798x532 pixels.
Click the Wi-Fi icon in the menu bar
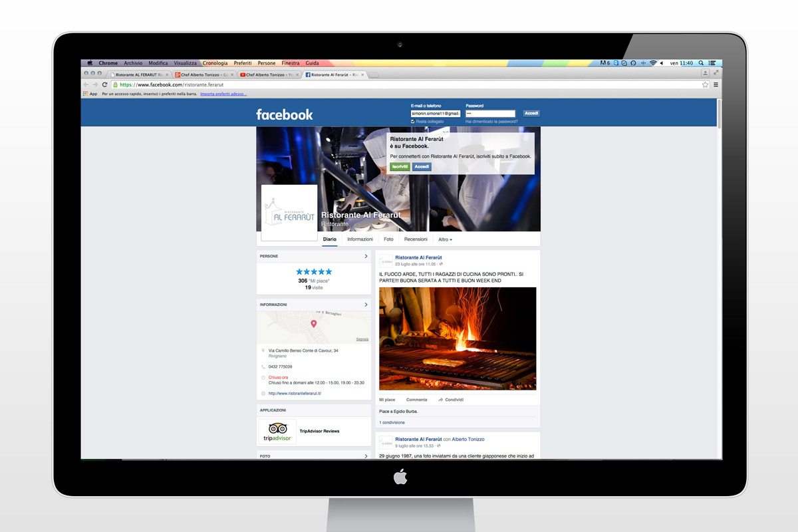653,63
